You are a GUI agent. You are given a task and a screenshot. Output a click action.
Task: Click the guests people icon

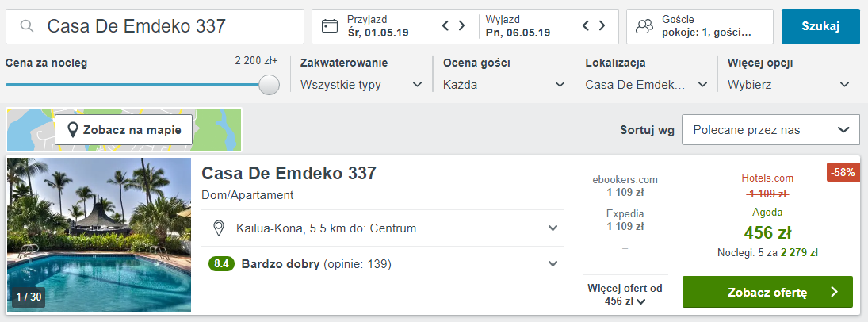click(645, 26)
